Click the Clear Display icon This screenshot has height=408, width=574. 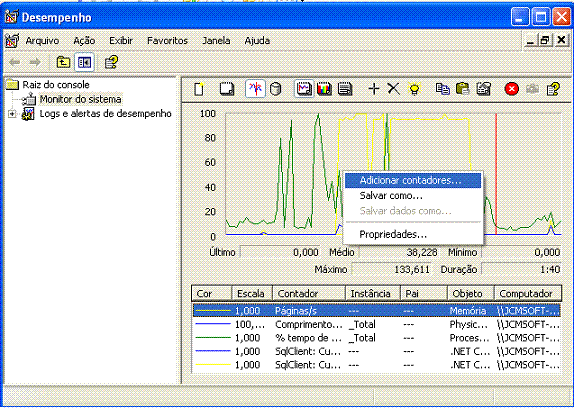227,89
